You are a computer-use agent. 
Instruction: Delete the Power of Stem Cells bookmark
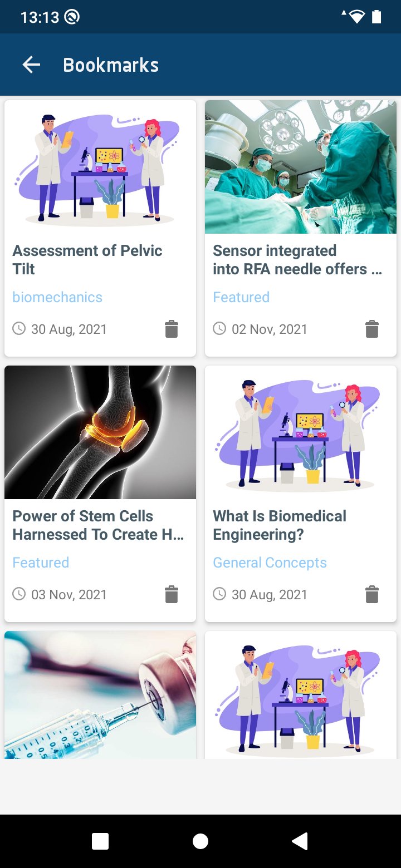coord(172,594)
